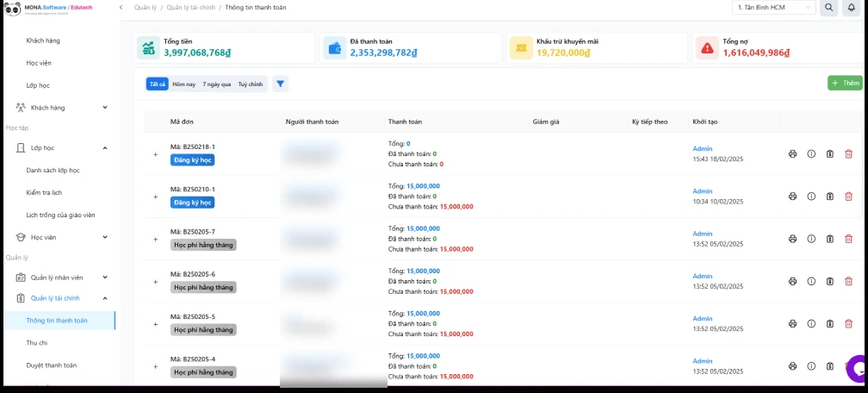
Task: Expand row details for B250205-6
Action: 156,282
